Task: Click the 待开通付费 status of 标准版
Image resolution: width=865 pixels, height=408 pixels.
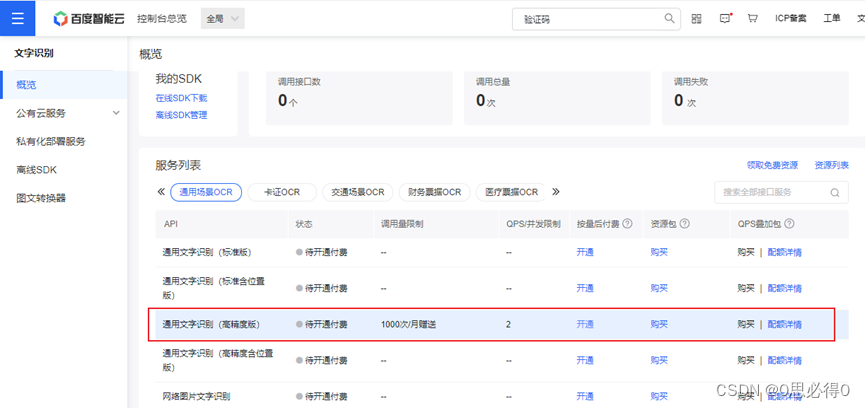Action: click(x=322, y=253)
